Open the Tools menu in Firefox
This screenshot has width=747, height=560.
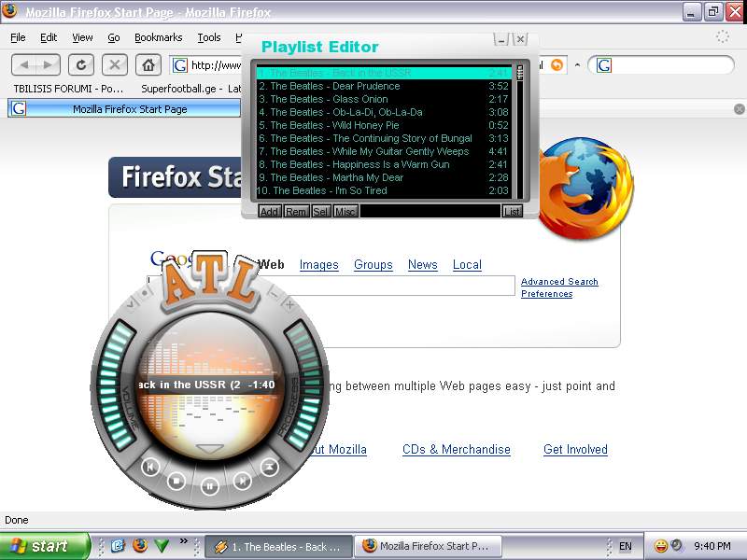point(209,37)
